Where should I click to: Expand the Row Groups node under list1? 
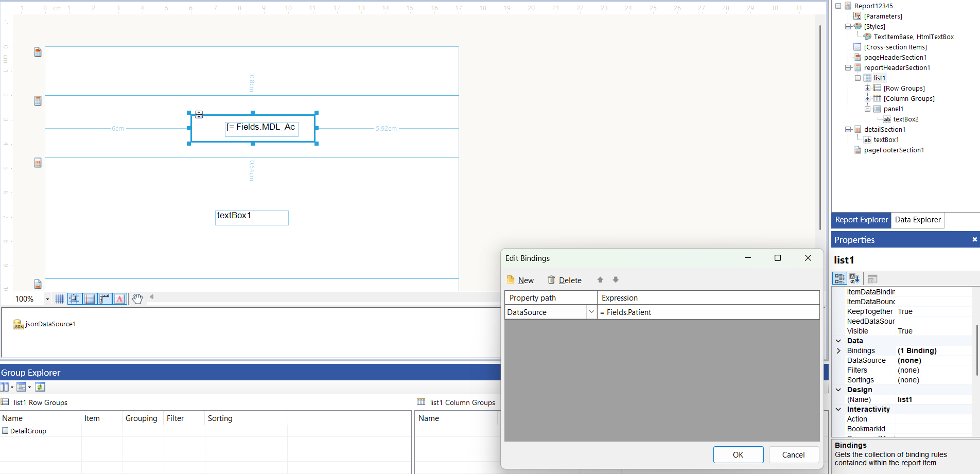point(867,88)
